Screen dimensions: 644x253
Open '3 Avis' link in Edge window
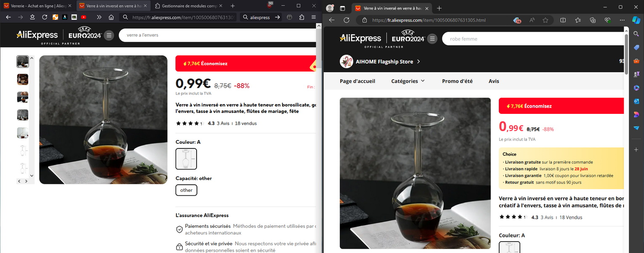point(546,218)
